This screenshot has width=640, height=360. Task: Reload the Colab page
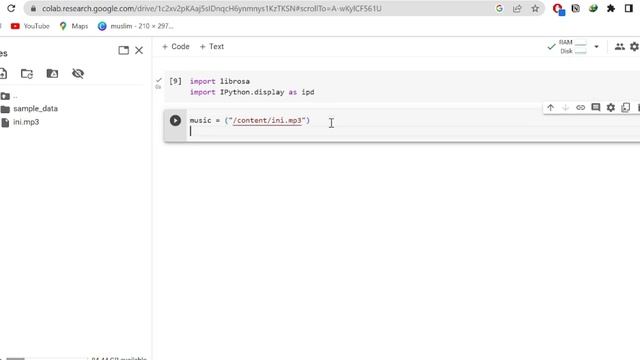tap(11, 8)
